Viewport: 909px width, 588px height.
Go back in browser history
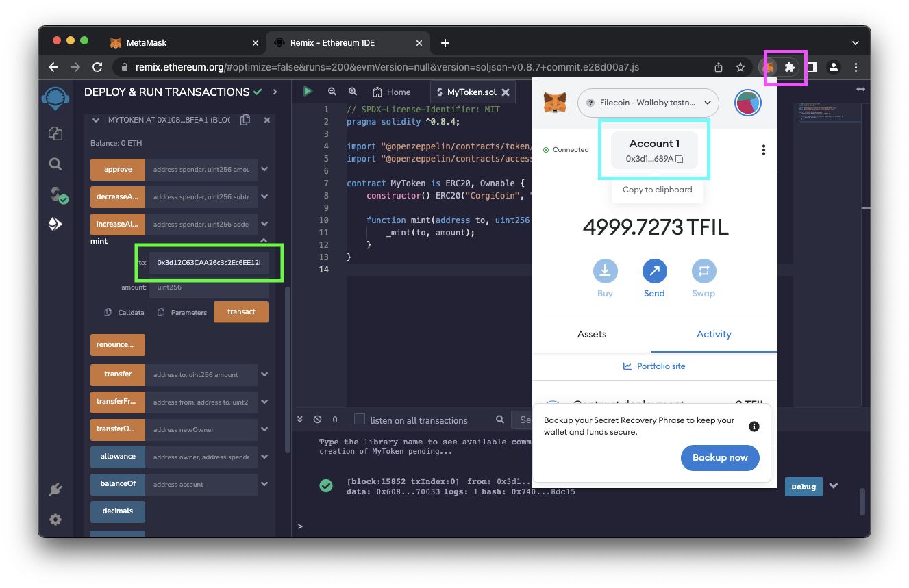point(53,67)
